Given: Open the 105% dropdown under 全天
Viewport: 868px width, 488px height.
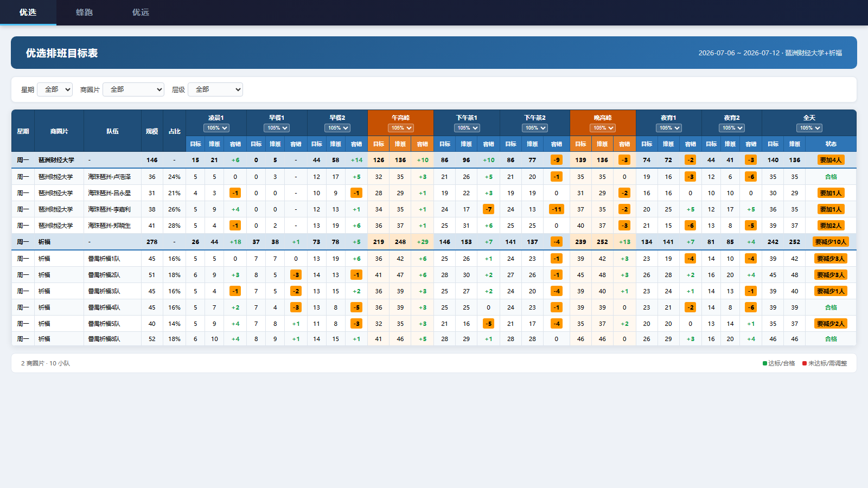Looking at the screenshot, I should click(x=809, y=128).
